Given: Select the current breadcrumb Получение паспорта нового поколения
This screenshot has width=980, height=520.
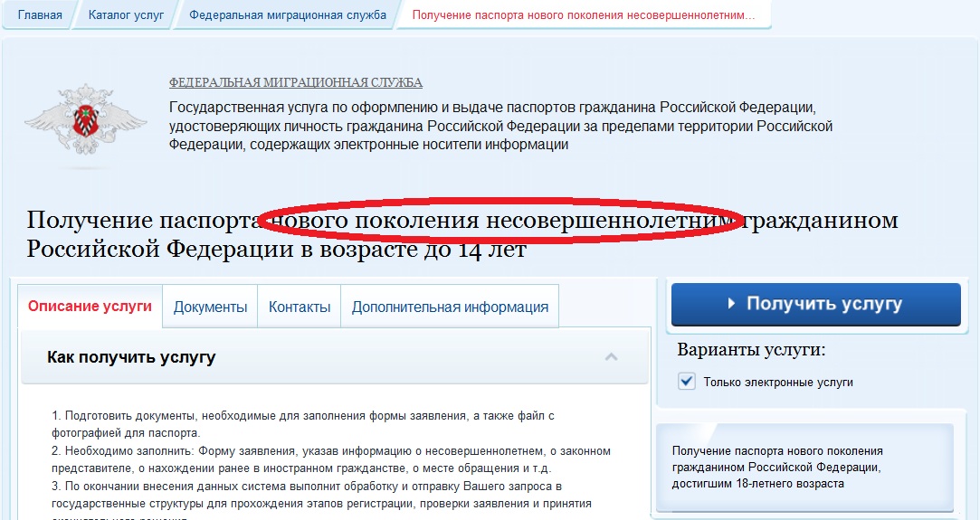Looking at the screenshot, I should (583, 15).
